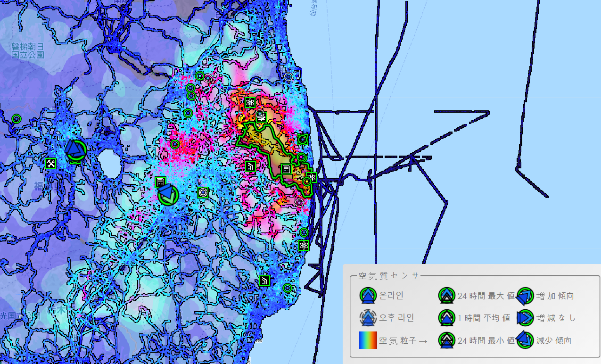601x364 pixels.
Task: Click the wrench and screwdriver map marker
Action: [51, 163]
